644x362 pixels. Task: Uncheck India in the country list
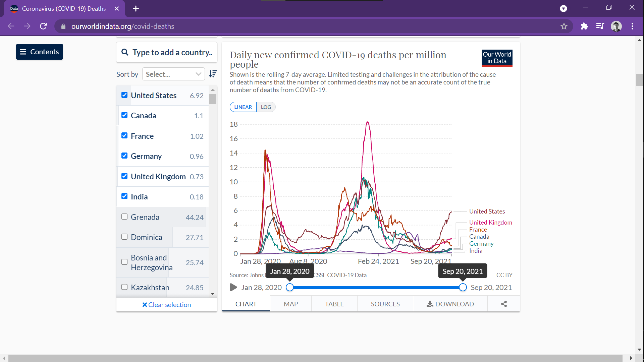(x=124, y=196)
